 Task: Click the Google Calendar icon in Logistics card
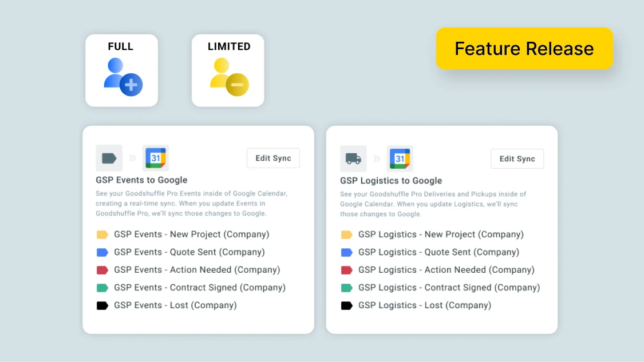click(x=400, y=158)
